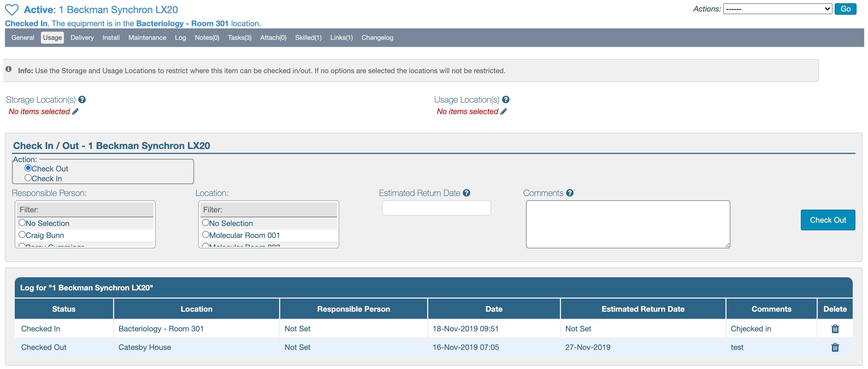Edit storage locations with pencil icon

click(x=75, y=111)
